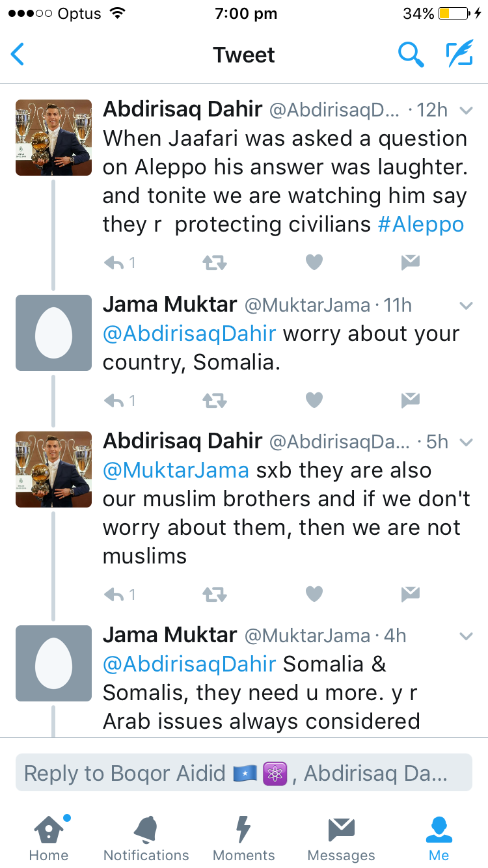Open @MuktarJama mention in 5h tweet
The height and width of the screenshot is (868, 488).
pos(176,470)
